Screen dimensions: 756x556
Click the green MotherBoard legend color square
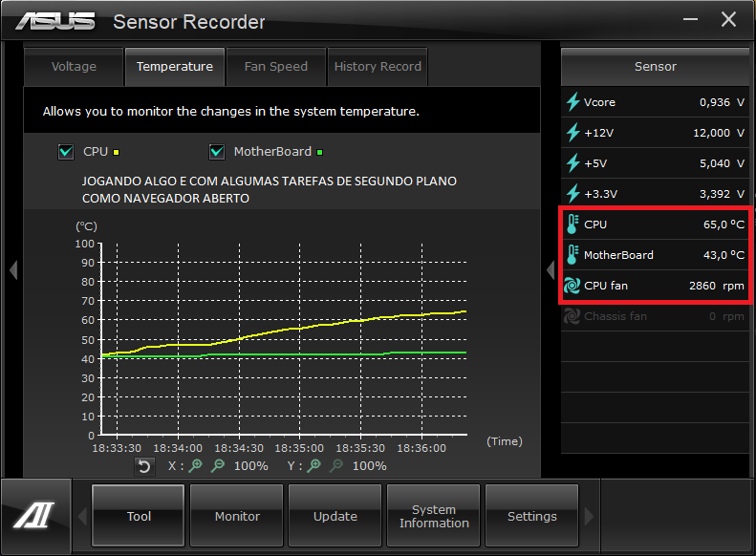coord(319,152)
